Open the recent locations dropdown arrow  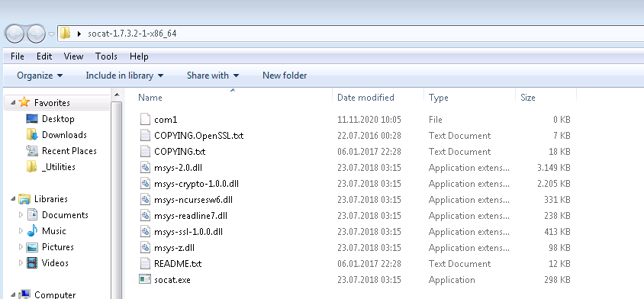(x=51, y=34)
